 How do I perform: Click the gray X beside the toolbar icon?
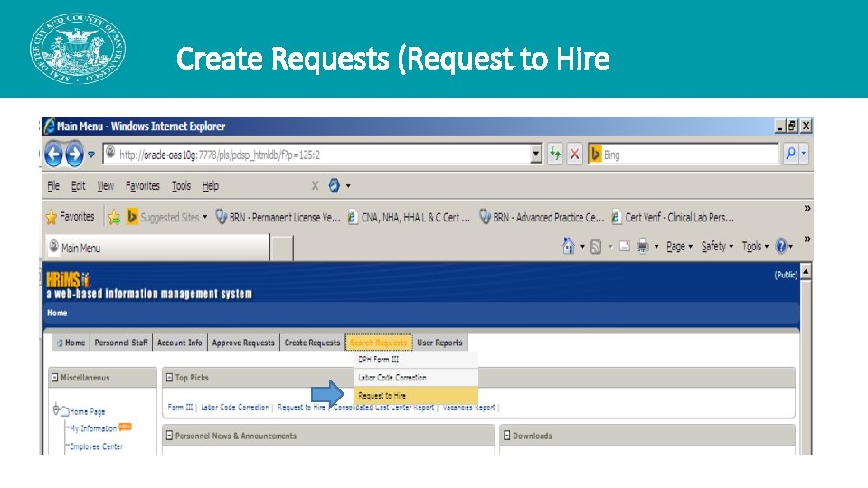315,186
